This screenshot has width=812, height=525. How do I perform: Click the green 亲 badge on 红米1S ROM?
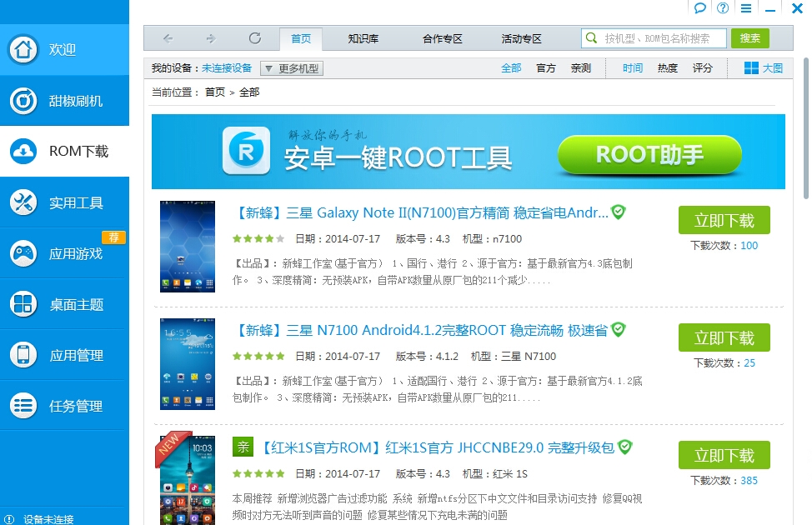(x=243, y=447)
